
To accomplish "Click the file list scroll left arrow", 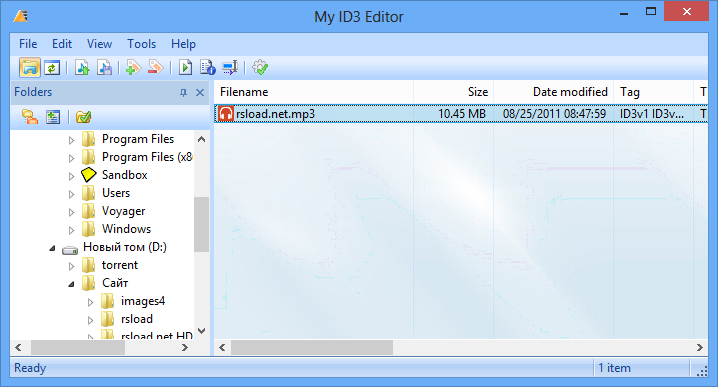I will tap(222, 348).
